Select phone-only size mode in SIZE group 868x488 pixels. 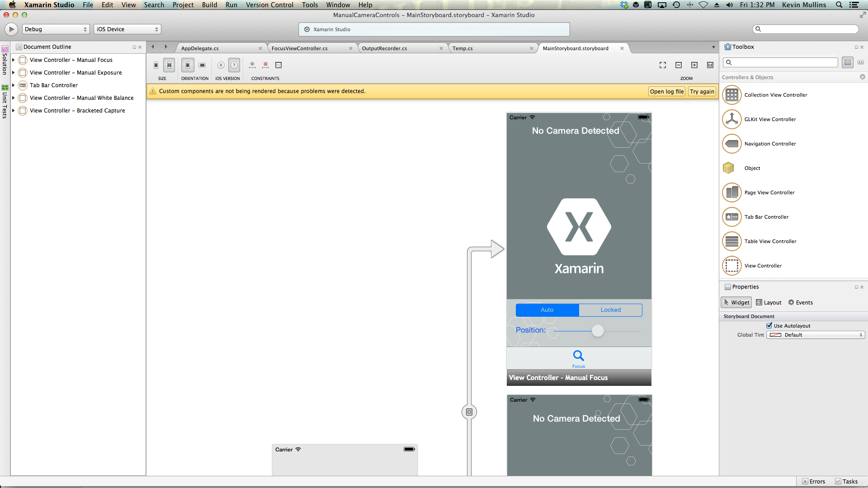coord(155,65)
